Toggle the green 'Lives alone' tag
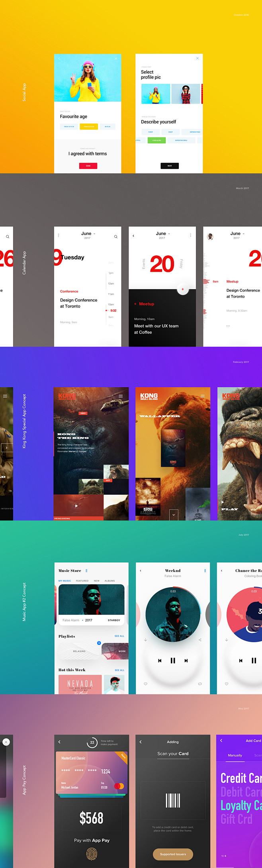This screenshot has width=262, height=868. pos(157,140)
